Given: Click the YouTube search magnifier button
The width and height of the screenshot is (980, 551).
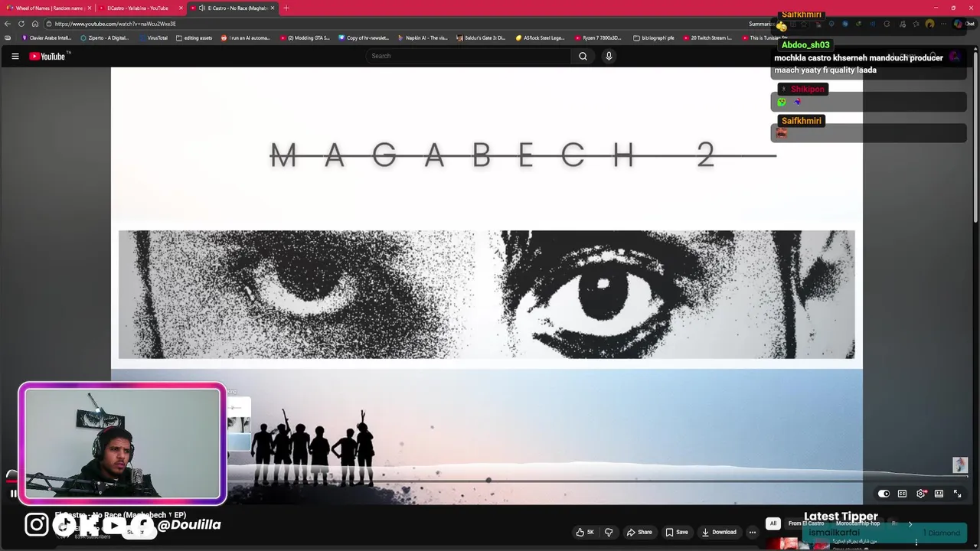Looking at the screenshot, I should [583, 56].
